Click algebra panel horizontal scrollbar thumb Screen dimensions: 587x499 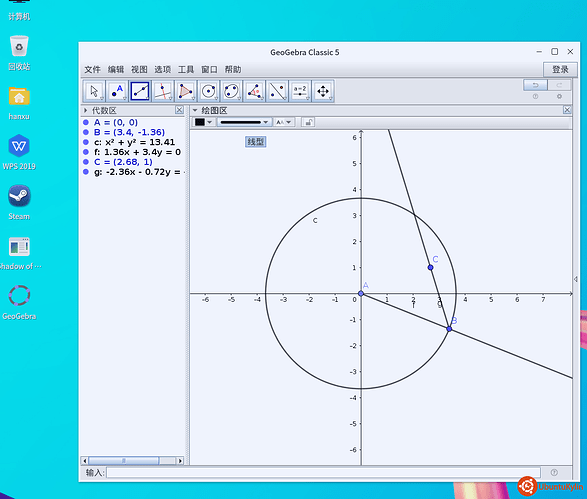click(124, 461)
